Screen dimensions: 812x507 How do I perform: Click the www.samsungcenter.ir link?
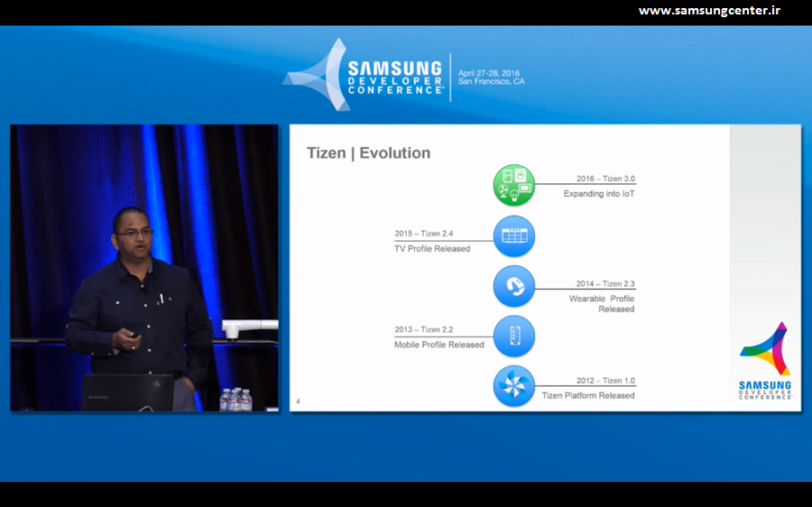[x=709, y=10]
